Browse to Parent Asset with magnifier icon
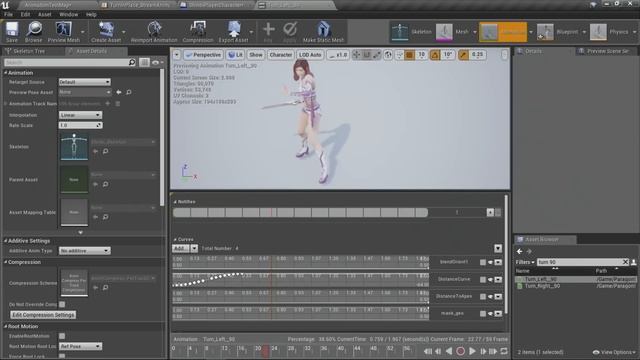 click(x=106, y=184)
